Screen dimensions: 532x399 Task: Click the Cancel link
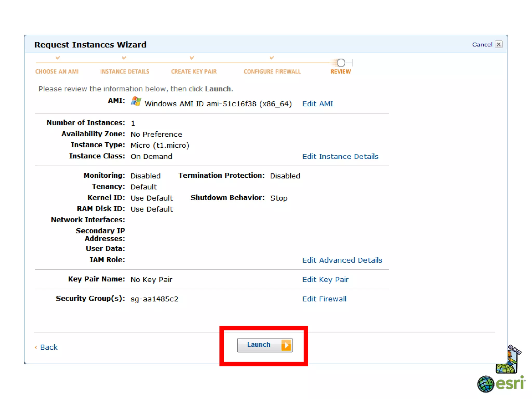[x=482, y=45]
